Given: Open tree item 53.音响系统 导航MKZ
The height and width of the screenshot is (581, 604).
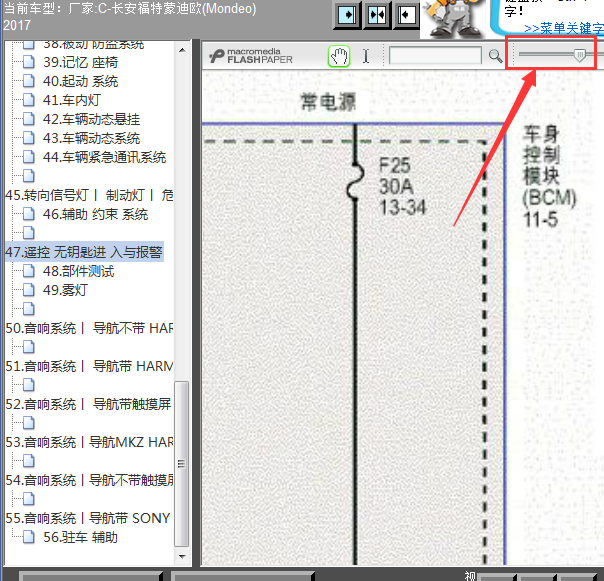Looking at the screenshot, I should (x=89, y=442).
